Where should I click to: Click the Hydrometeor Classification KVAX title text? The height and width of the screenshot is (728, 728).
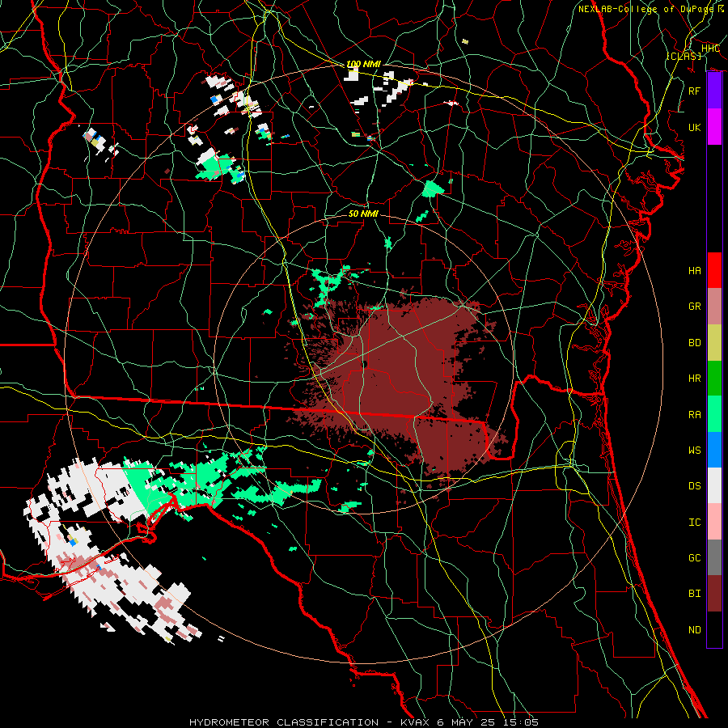364,722
